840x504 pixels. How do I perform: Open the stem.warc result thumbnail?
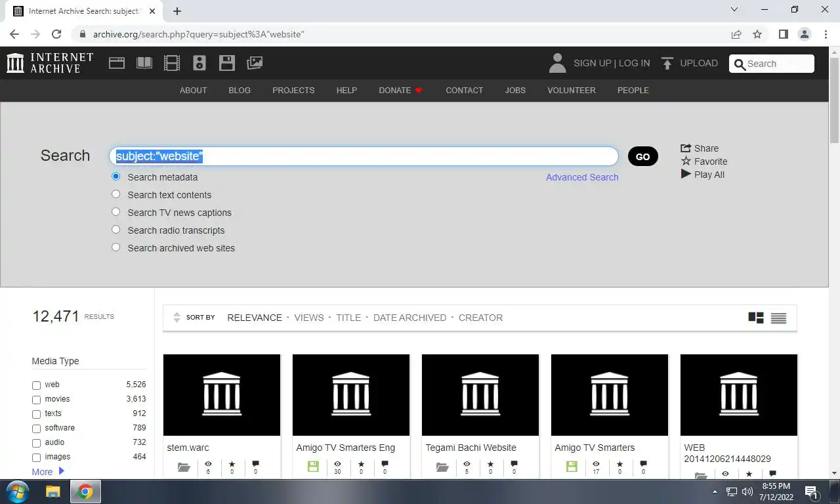tap(222, 395)
